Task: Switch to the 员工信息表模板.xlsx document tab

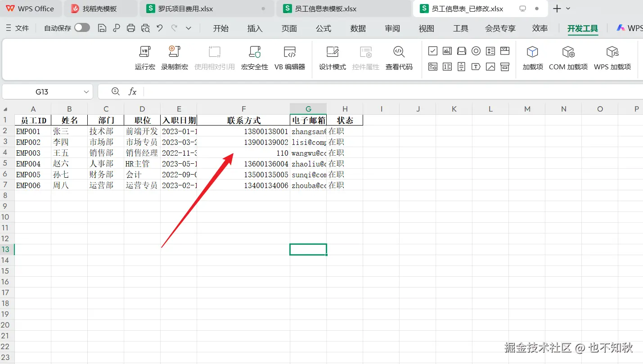Action: pos(344,9)
